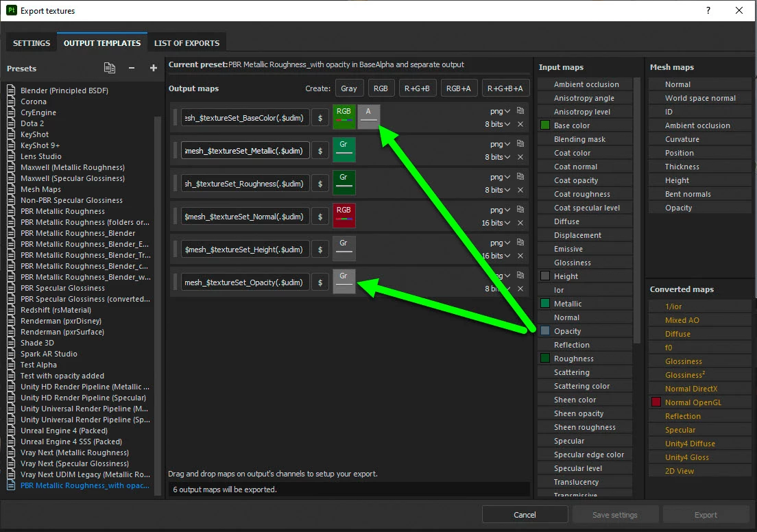
Task: Delete the Metallic output map
Action: pyautogui.click(x=520, y=157)
